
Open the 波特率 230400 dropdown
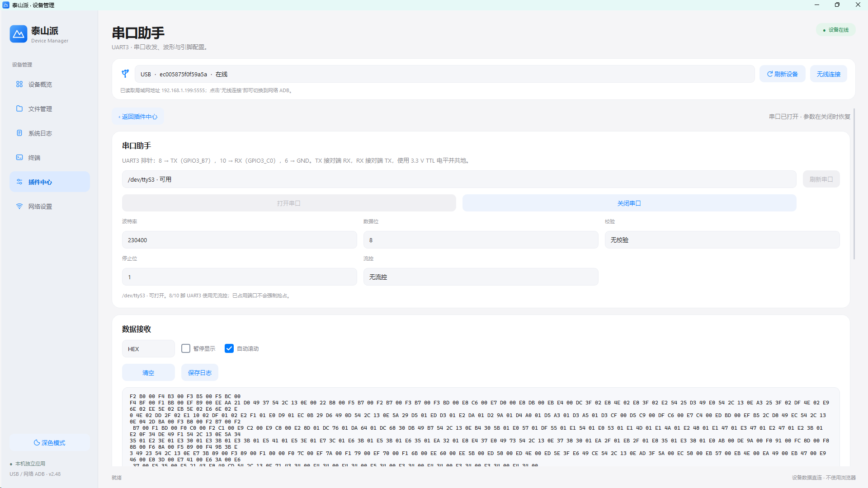click(x=239, y=240)
